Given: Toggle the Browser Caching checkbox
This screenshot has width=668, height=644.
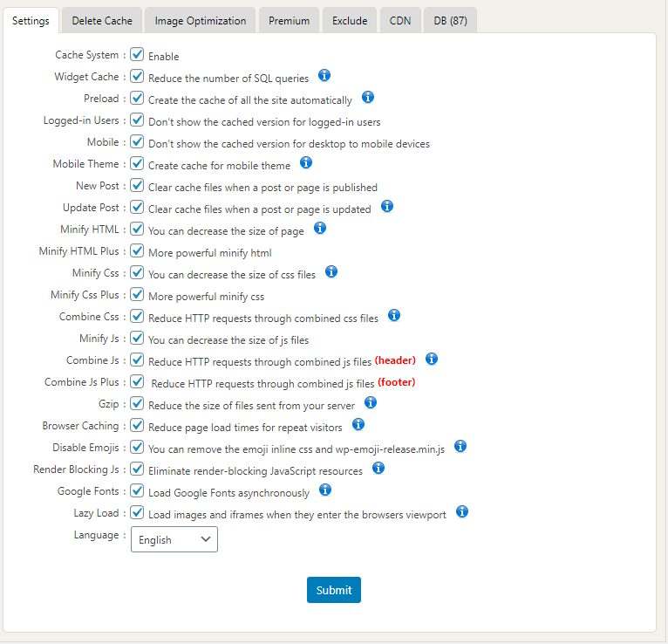Looking at the screenshot, I should [x=138, y=426].
